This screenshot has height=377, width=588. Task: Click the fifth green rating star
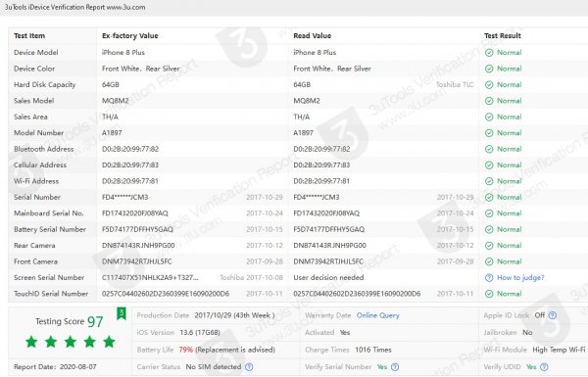(x=109, y=342)
